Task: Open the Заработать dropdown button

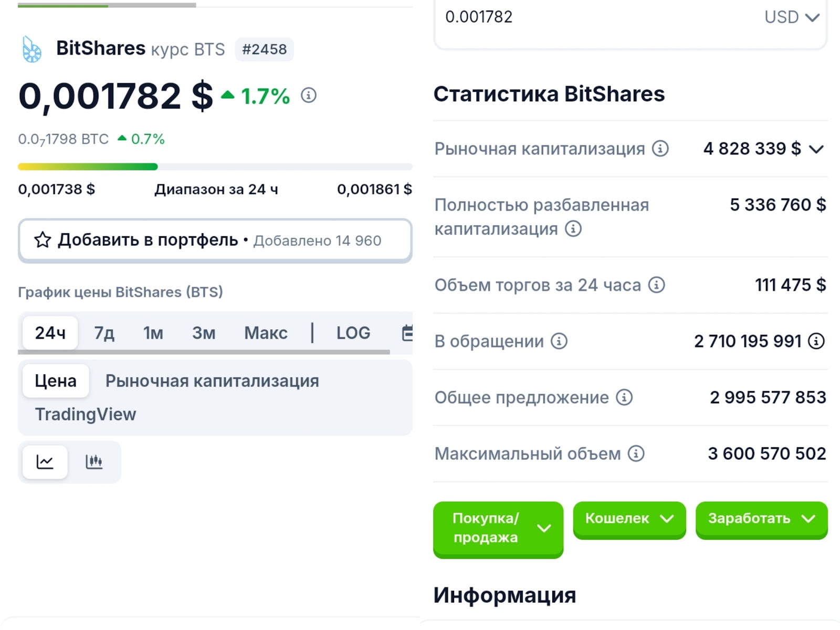Action: click(762, 520)
